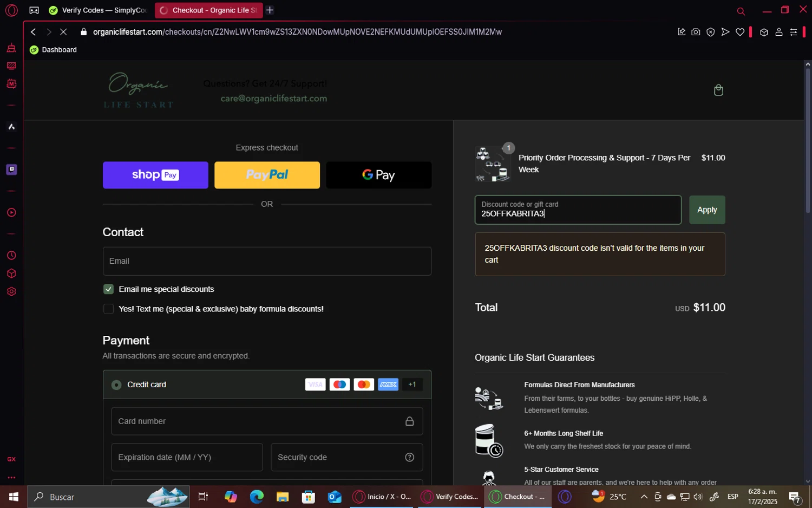Uncheck Email me special discounts
Screen dimensions: 812x508
108,289
